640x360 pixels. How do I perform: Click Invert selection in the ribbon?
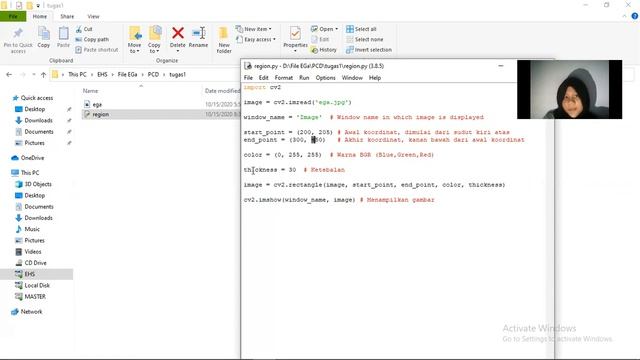click(369, 50)
